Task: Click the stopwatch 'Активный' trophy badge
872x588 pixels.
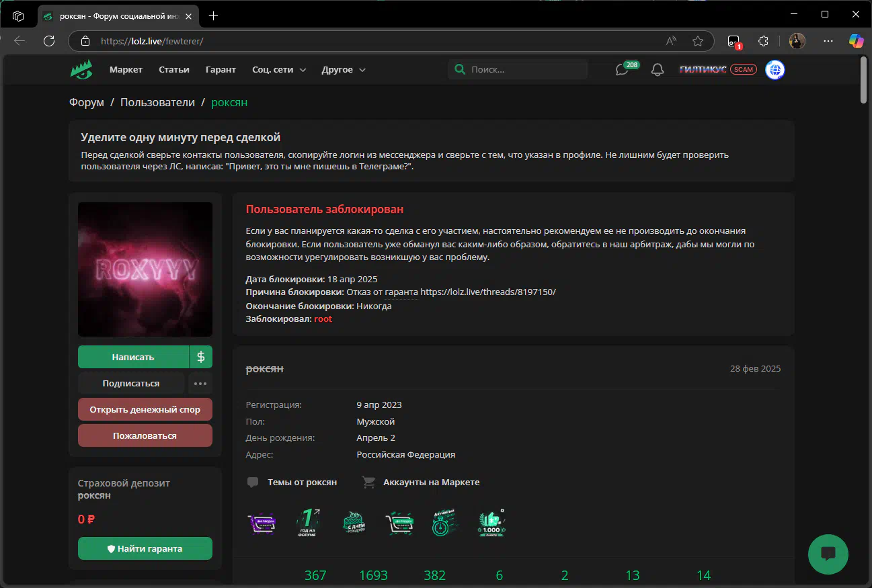Action: [x=446, y=523]
